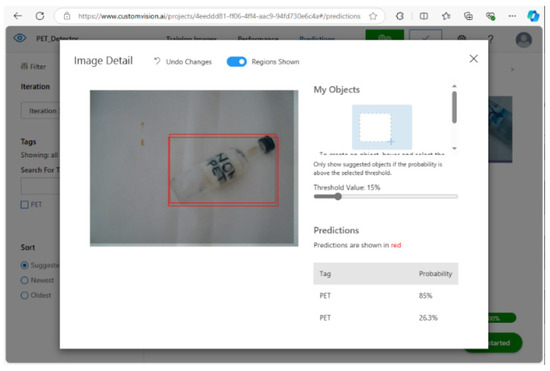This screenshot has width=550, height=371.
Task: Choose the Newest sort option
Action: 24,280
